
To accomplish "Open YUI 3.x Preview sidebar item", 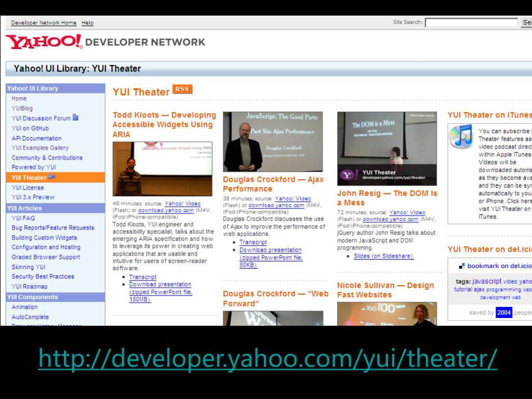I will click(33, 197).
